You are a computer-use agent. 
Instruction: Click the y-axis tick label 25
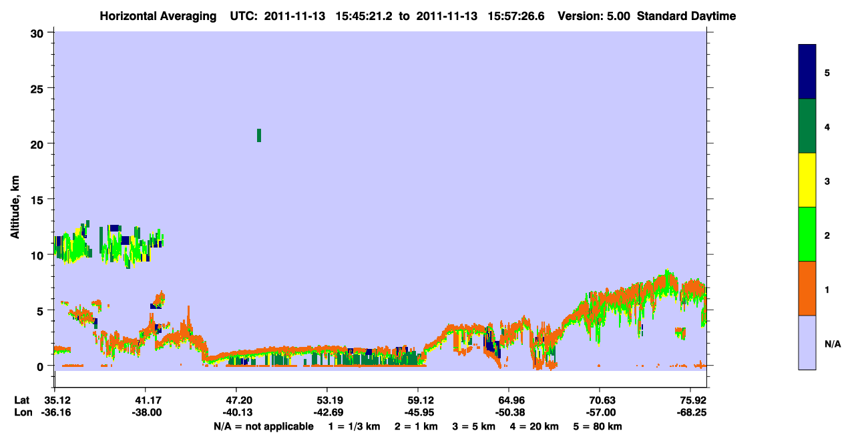pos(37,88)
